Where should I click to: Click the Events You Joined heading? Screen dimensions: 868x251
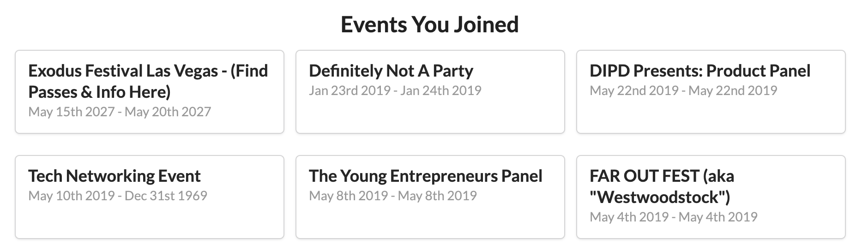(x=429, y=24)
